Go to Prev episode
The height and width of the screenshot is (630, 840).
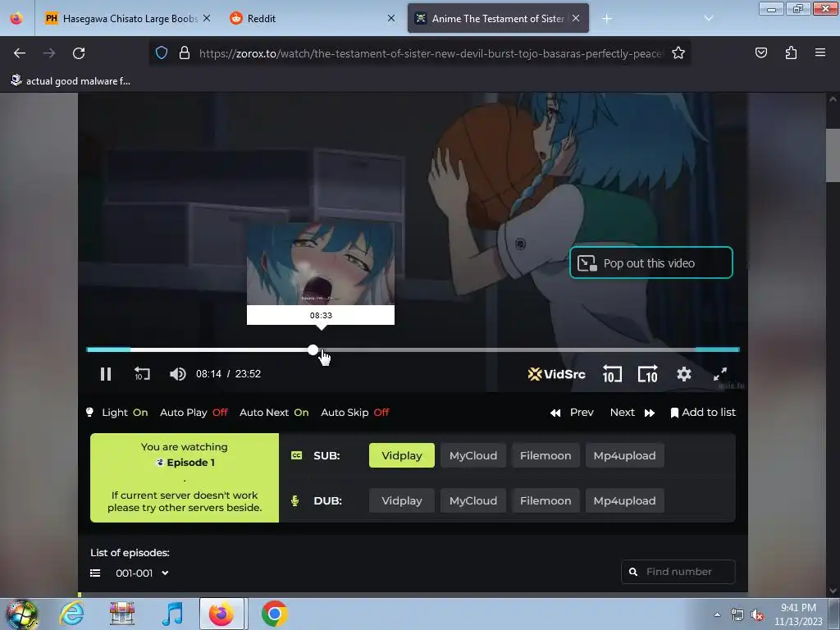[x=572, y=413]
